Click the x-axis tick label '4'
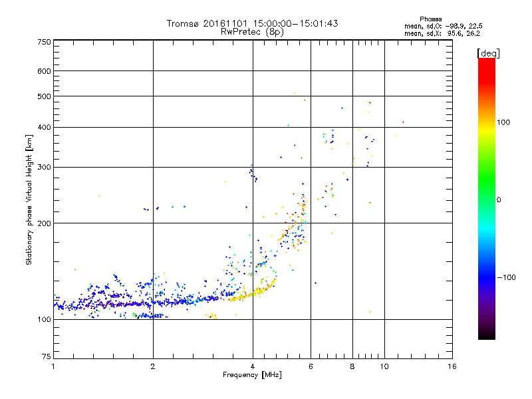 point(253,366)
